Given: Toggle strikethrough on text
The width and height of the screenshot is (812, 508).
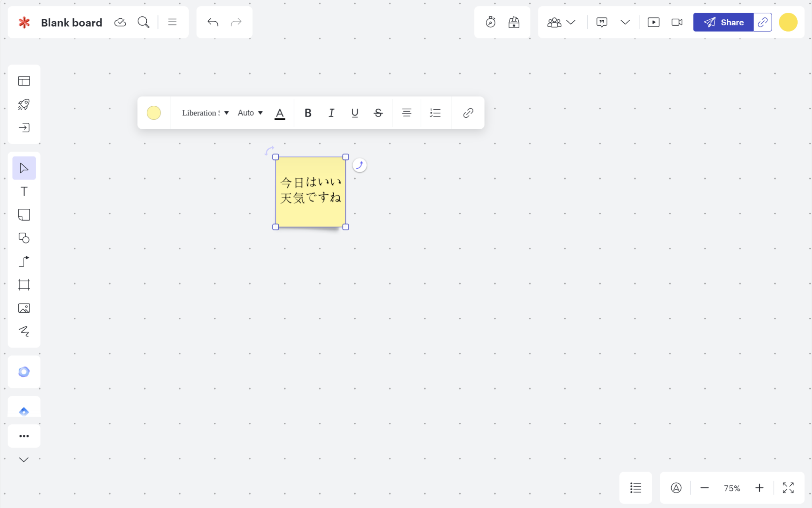Looking at the screenshot, I should point(378,113).
